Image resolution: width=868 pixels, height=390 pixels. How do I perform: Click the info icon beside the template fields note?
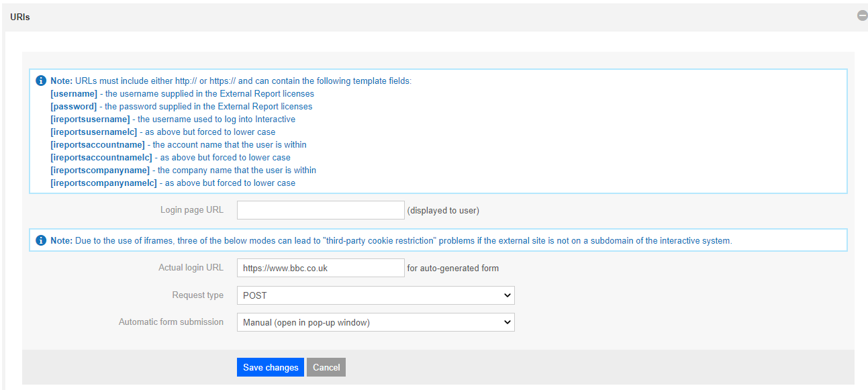point(41,81)
